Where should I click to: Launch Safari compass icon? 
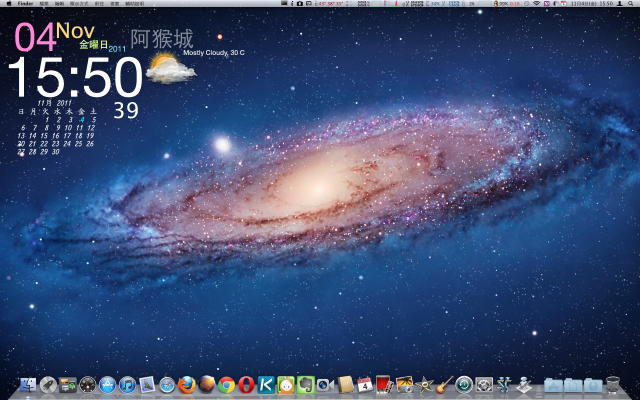[x=167, y=385]
